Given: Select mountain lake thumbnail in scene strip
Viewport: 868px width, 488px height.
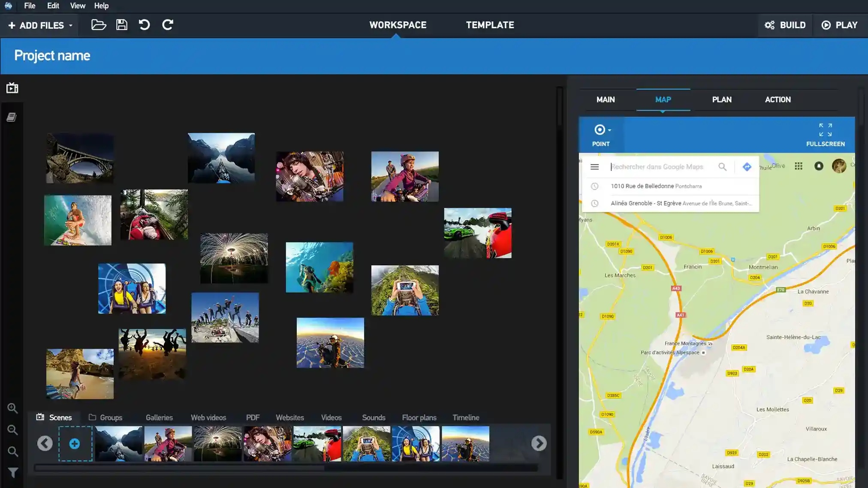Looking at the screenshot, I should point(119,443).
